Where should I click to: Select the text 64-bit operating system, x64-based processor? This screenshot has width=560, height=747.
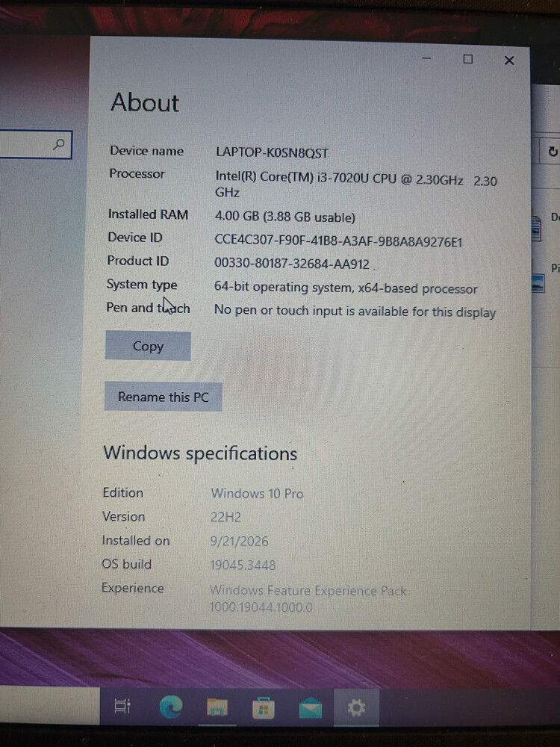click(346, 288)
